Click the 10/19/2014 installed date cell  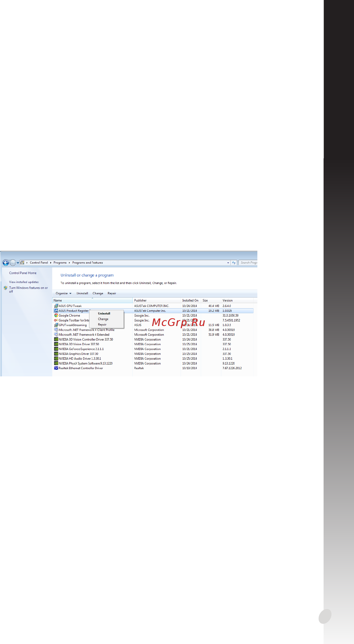pyautogui.click(x=190, y=368)
